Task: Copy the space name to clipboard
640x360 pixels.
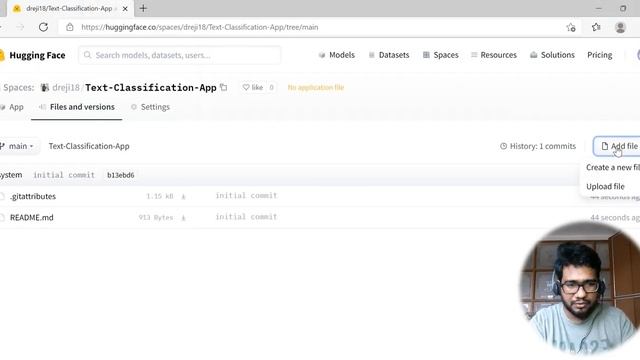Action: (x=224, y=87)
